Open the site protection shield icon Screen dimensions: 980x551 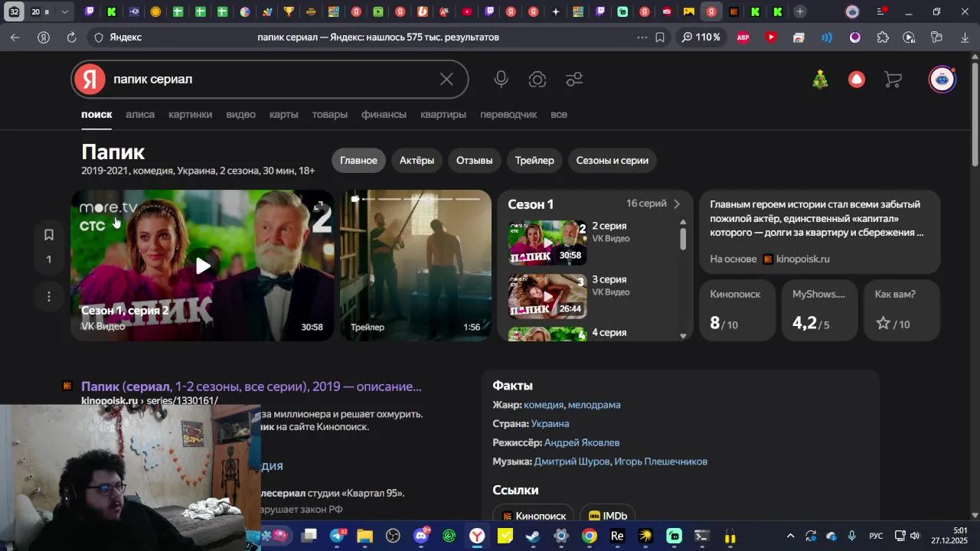click(x=99, y=37)
